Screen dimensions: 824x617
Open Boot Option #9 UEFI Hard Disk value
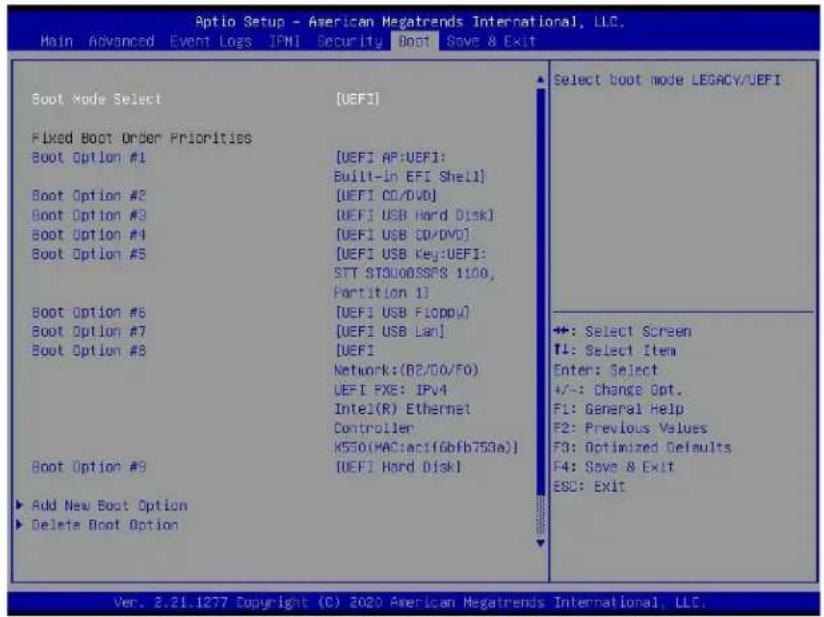[398, 467]
